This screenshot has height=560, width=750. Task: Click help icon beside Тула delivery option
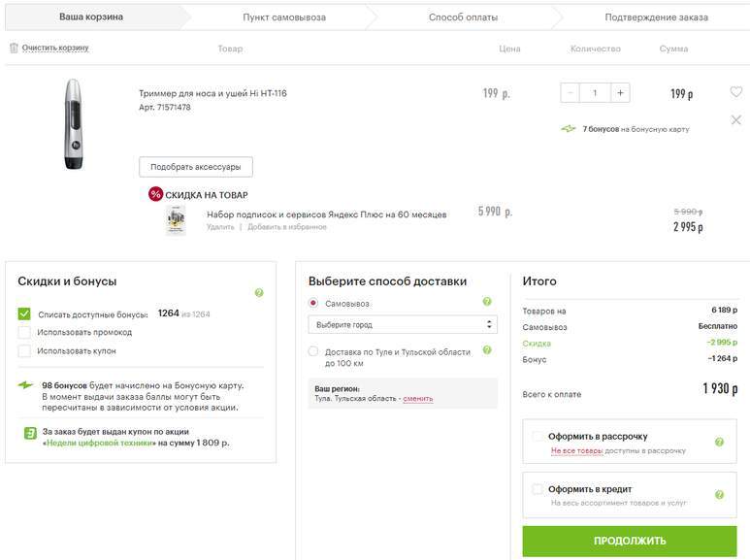[487, 350]
